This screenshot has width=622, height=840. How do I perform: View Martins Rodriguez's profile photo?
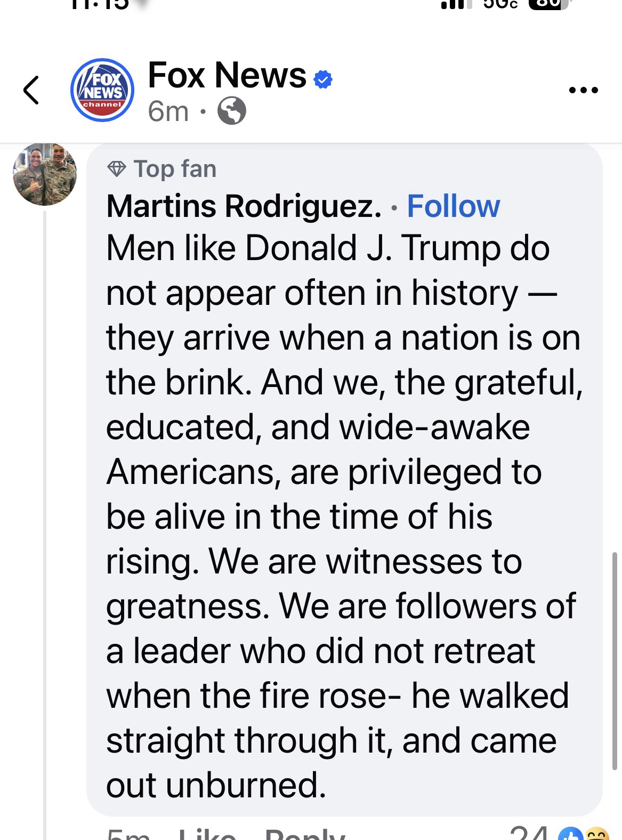[45, 174]
